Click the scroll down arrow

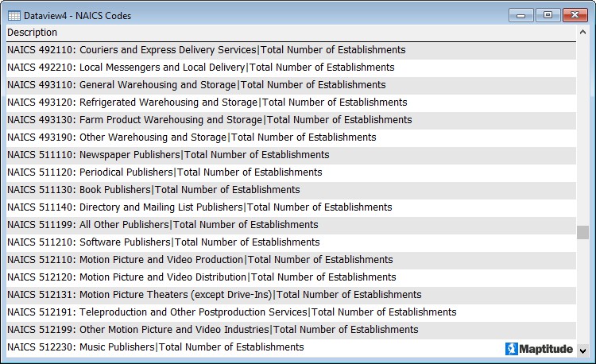pyautogui.click(x=582, y=350)
